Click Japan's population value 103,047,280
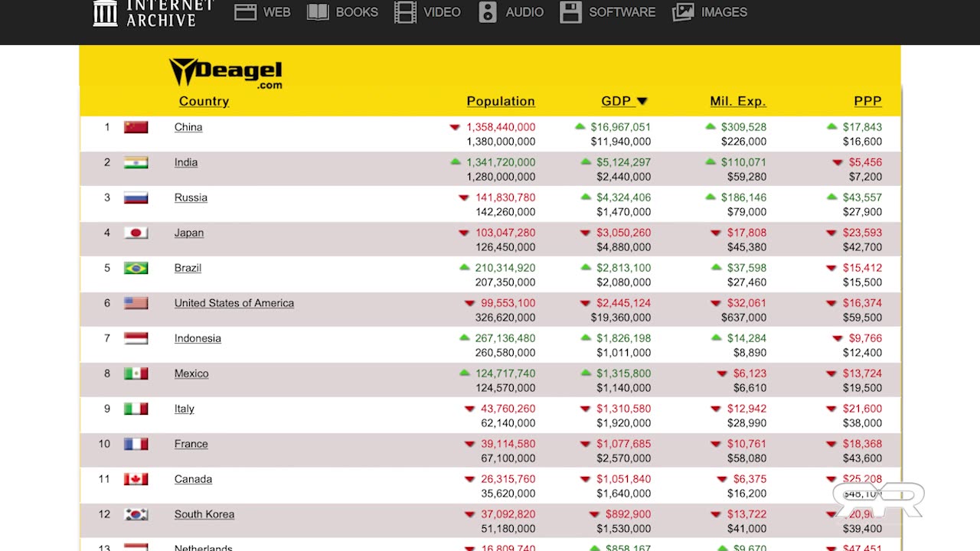980x551 pixels. click(505, 233)
